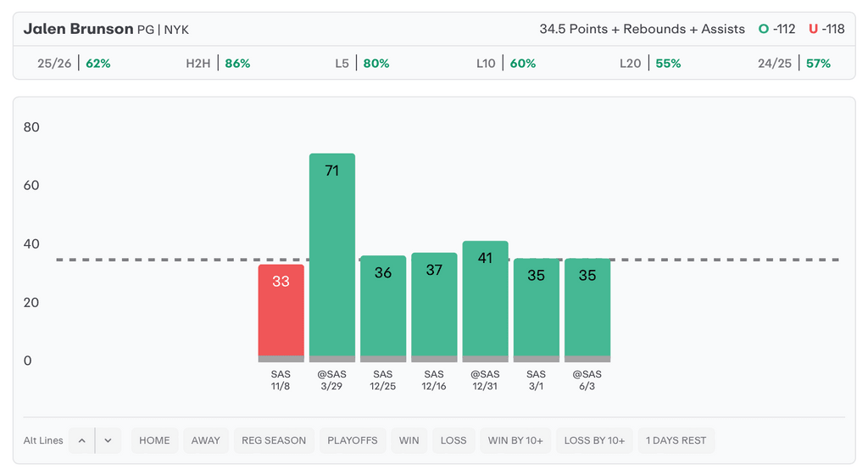Apply the WIN BY 10+ filter

(x=515, y=440)
